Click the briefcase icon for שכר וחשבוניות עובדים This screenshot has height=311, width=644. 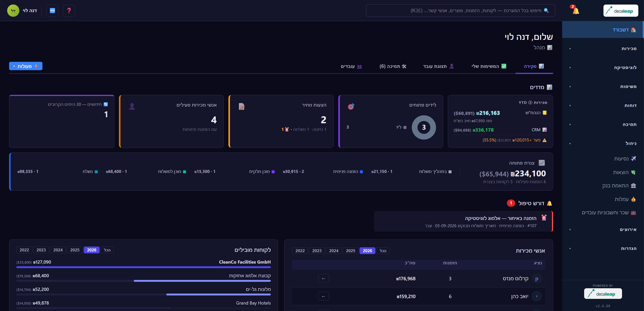pyautogui.click(x=634, y=213)
